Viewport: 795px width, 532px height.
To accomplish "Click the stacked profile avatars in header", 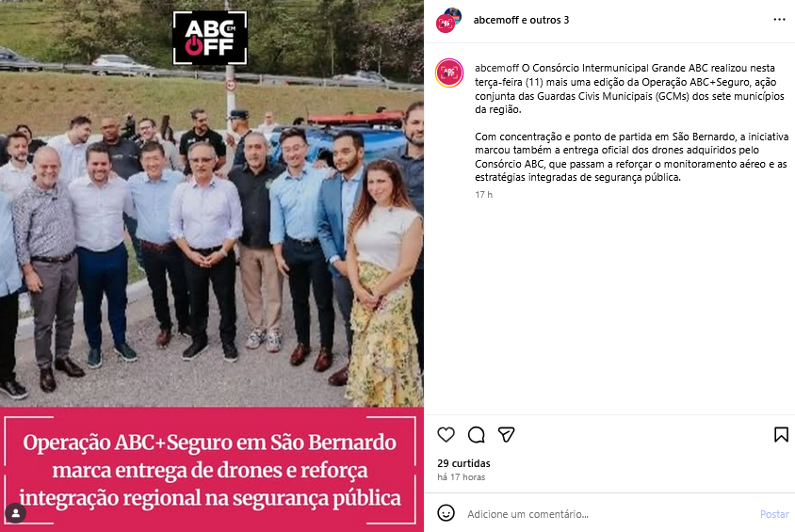I will click(448, 21).
